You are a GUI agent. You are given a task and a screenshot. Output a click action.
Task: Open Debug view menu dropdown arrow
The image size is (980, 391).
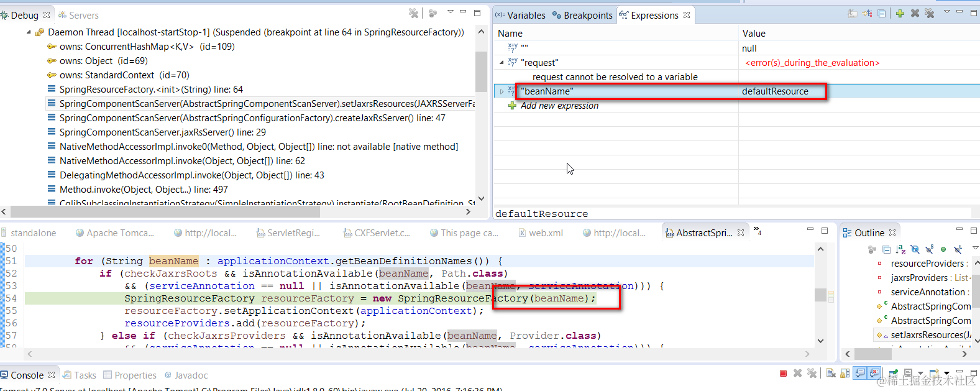451,12
